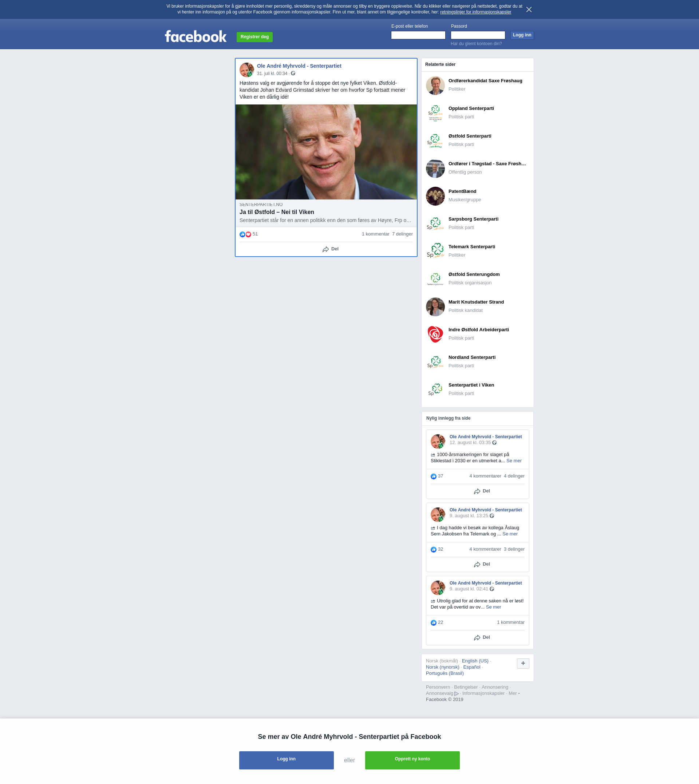Image resolution: width=699 pixels, height=784 pixels.
Task: Click Ole André Myhrvold post author avatar
Action: 246,70
